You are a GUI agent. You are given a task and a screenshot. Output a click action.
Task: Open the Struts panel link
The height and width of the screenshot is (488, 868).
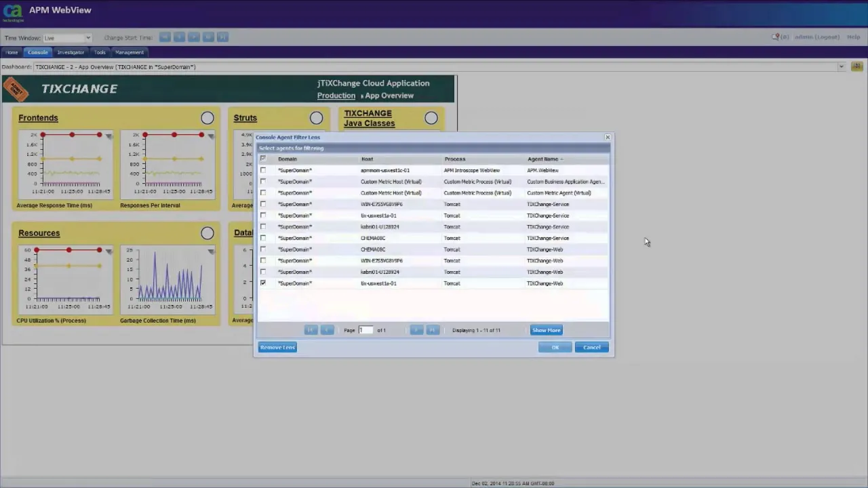pos(245,118)
